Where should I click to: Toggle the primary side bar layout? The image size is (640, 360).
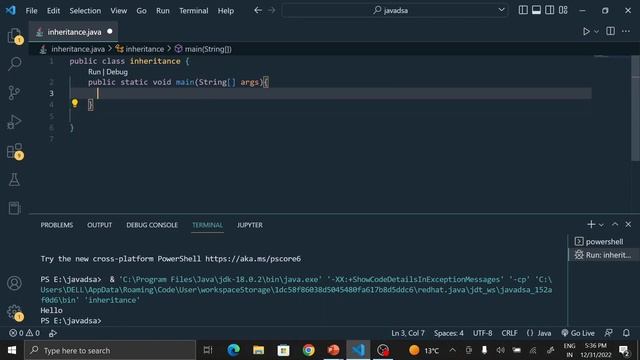click(523, 10)
